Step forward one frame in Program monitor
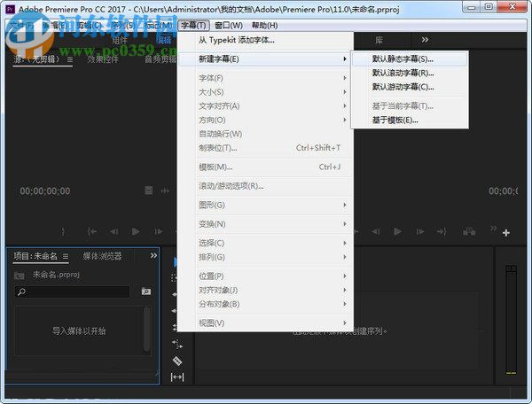 [420, 231]
